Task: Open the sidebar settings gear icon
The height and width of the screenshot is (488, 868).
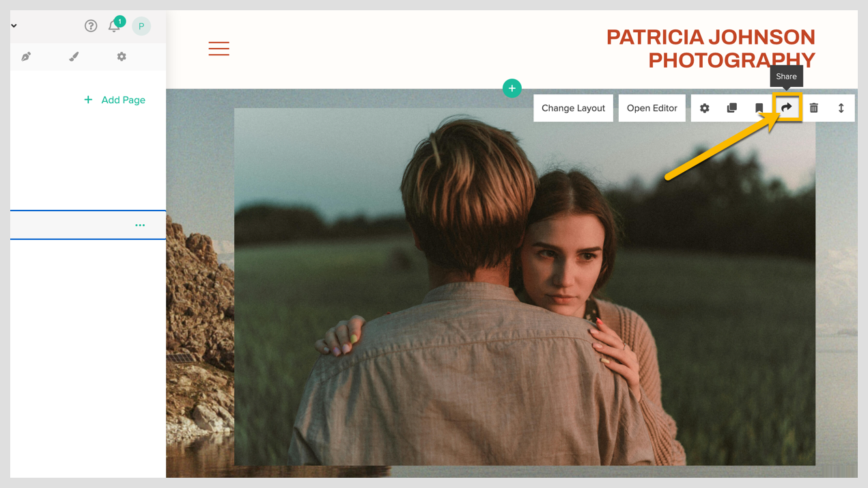Action: tap(122, 57)
